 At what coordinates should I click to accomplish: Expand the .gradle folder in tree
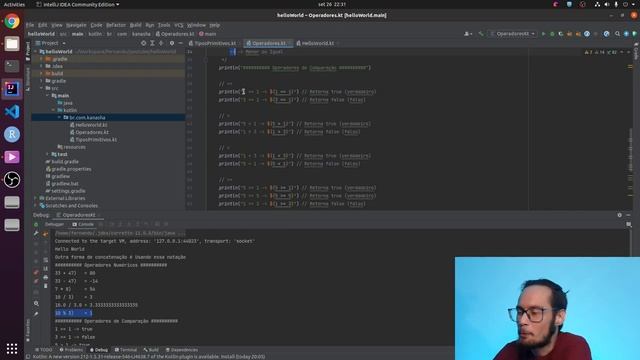click(42, 59)
